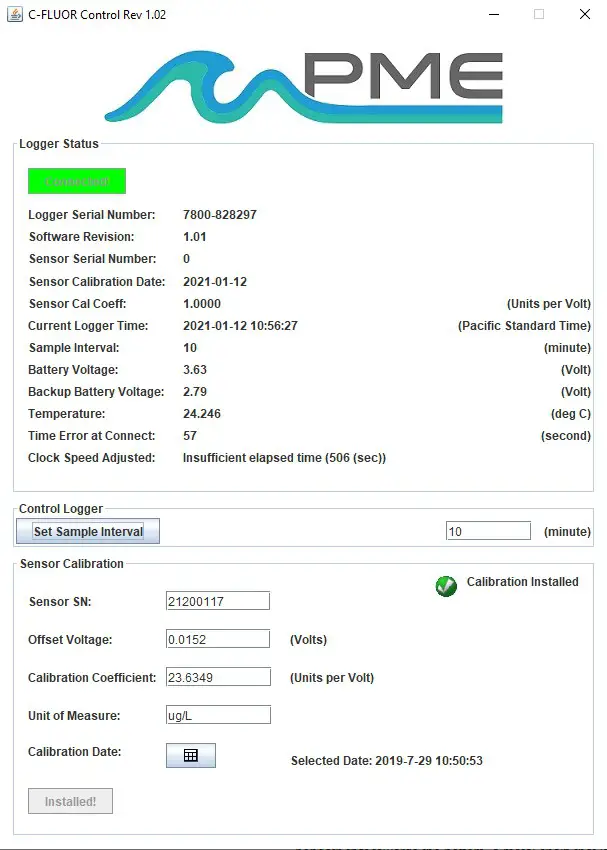Click current logger time 2021-01-12 10:56:27
This screenshot has width=607, height=850.
[x=240, y=326]
